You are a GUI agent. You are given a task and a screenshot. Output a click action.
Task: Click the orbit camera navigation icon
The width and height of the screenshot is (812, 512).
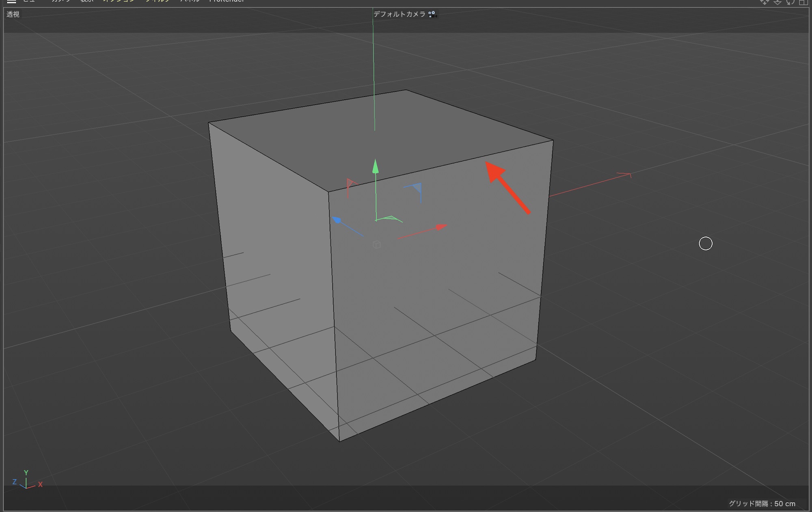click(790, 2)
